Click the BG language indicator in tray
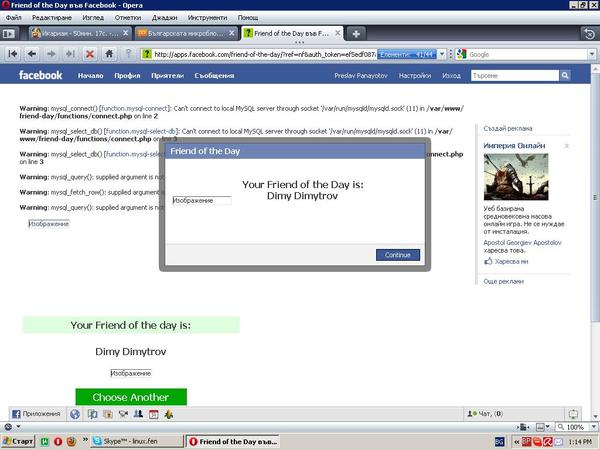The height and width of the screenshot is (450, 600). [499, 442]
